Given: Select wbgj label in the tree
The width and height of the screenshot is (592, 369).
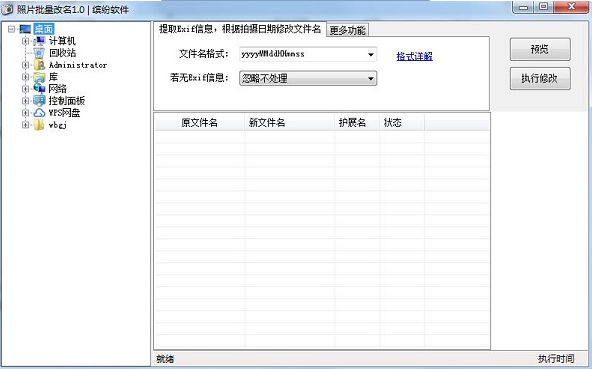Looking at the screenshot, I should coord(58,125).
